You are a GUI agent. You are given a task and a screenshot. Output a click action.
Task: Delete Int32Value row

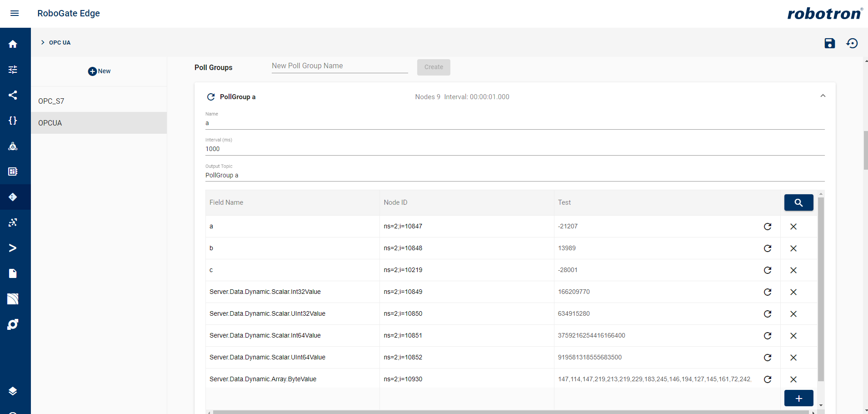793,292
